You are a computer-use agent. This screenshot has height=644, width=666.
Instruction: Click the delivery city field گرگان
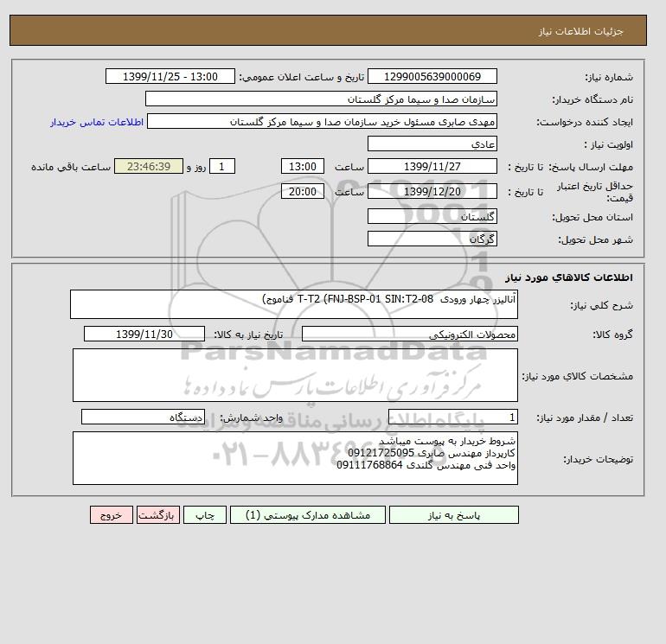pyautogui.click(x=432, y=239)
